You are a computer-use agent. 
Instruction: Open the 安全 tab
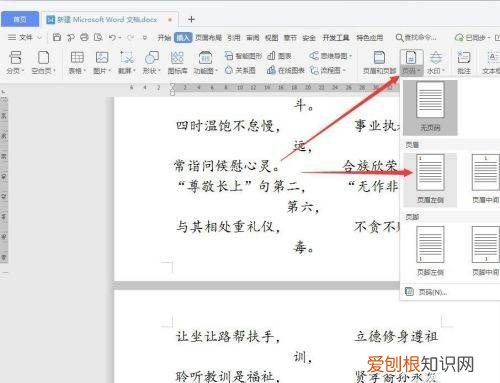point(309,38)
